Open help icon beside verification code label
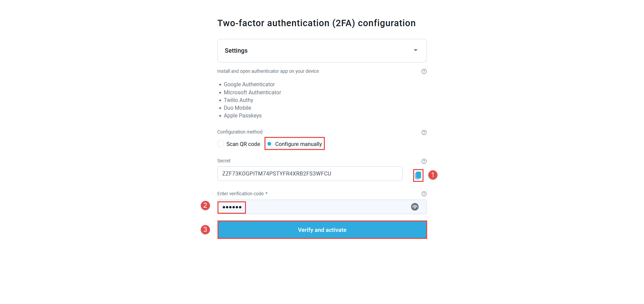This screenshot has height=304, width=644. [x=424, y=194]
